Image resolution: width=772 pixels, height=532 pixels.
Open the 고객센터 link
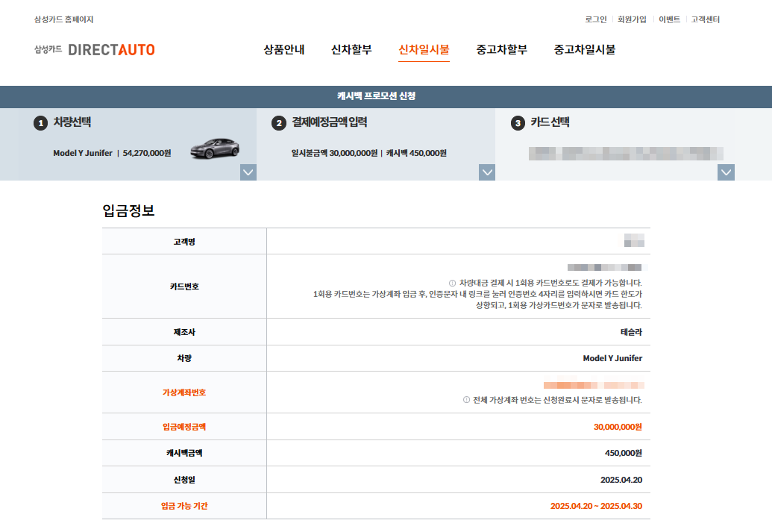coord(706,19)
